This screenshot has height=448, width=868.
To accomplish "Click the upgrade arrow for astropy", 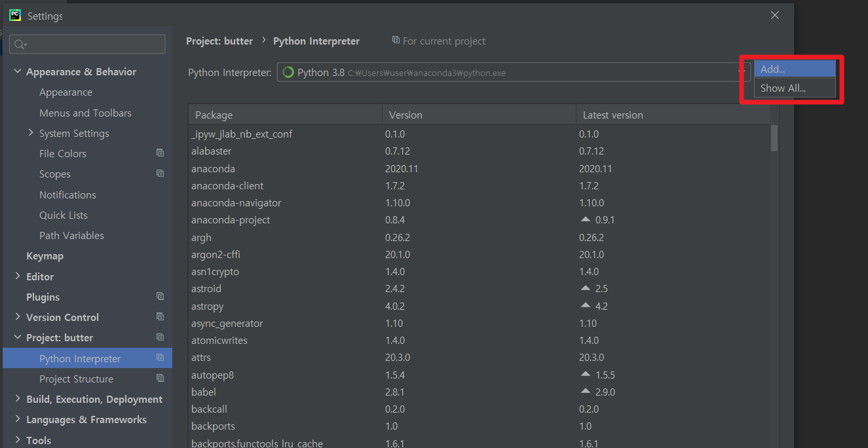I will coord(586,306).
